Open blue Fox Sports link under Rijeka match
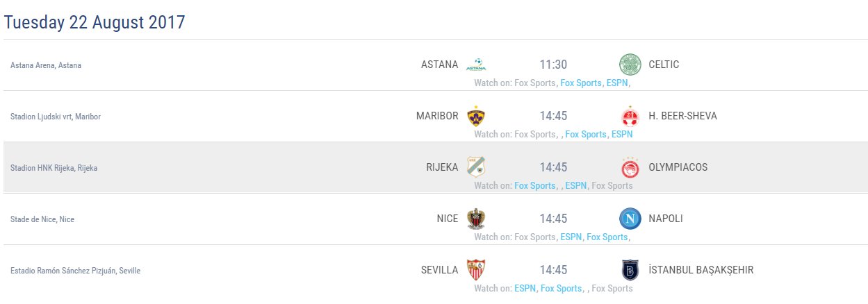868x304 pixels. pos(534,185)
